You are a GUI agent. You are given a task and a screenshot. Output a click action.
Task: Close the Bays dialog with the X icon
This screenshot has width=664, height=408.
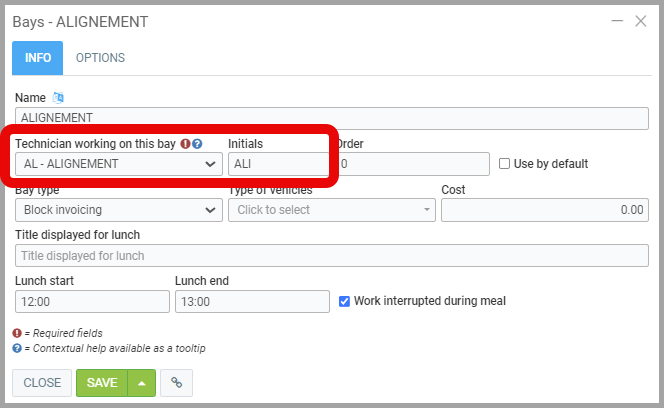coord(641,20)
